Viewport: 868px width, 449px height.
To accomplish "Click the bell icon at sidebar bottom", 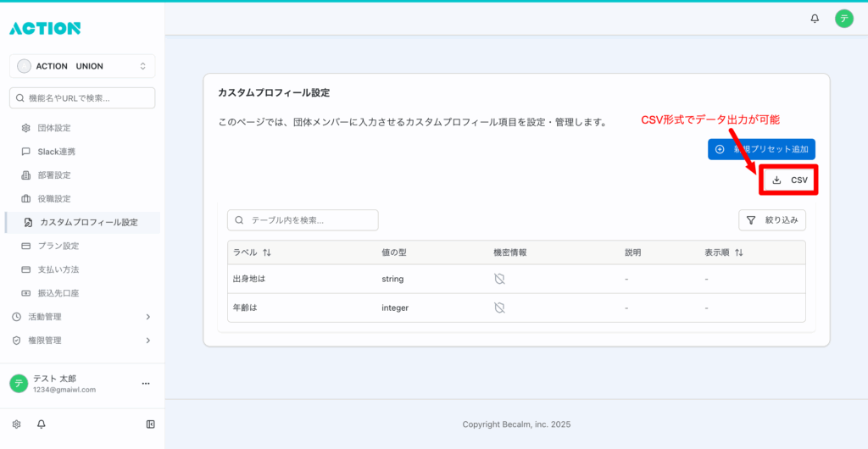I will pyautogui.click(x=41, y=424).
